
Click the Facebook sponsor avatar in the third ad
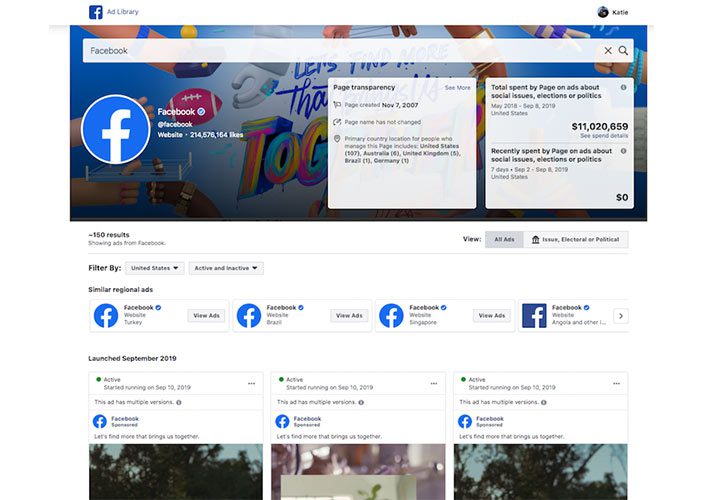465,422
